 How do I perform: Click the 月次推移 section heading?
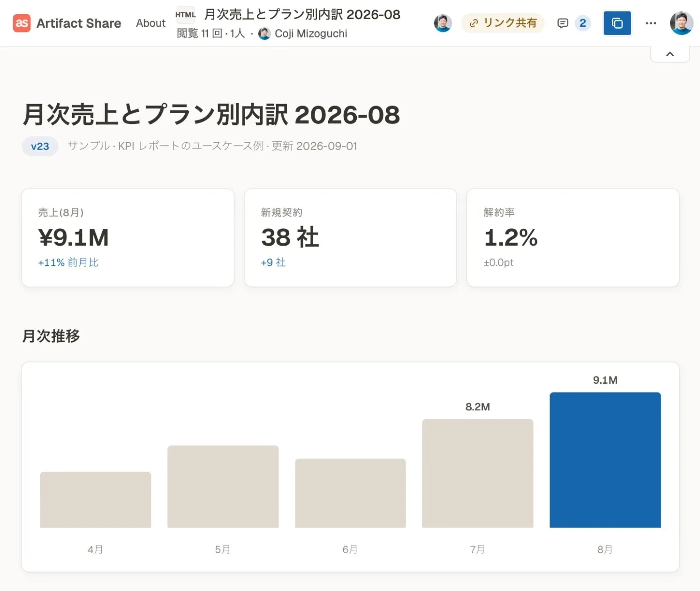click(x=51, y=336)
